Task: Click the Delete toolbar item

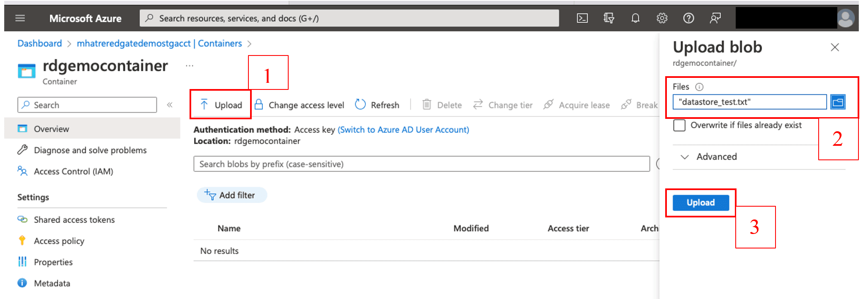Action: [x=442, y=105]
